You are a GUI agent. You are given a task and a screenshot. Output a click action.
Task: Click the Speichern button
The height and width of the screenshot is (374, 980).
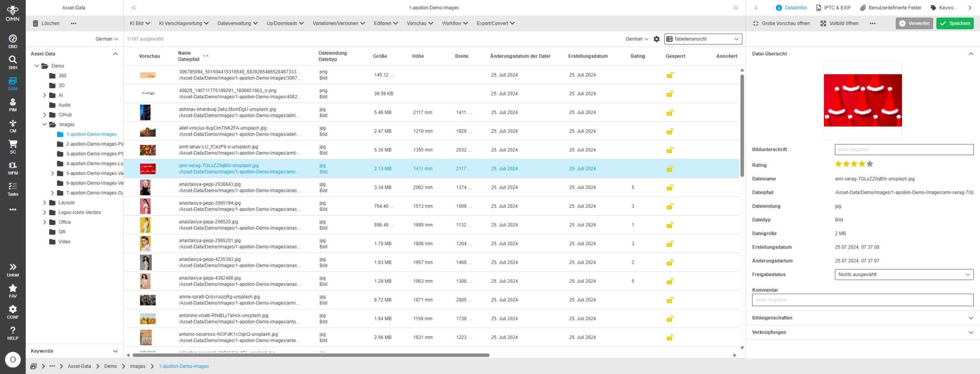click(955, 23)
